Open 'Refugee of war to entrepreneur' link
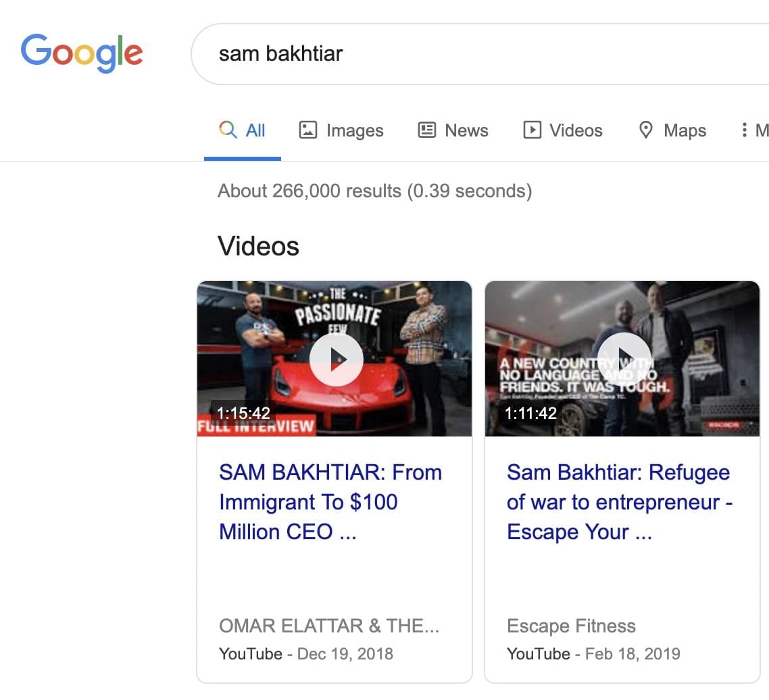The image size is (769, 700). [619, 502]
